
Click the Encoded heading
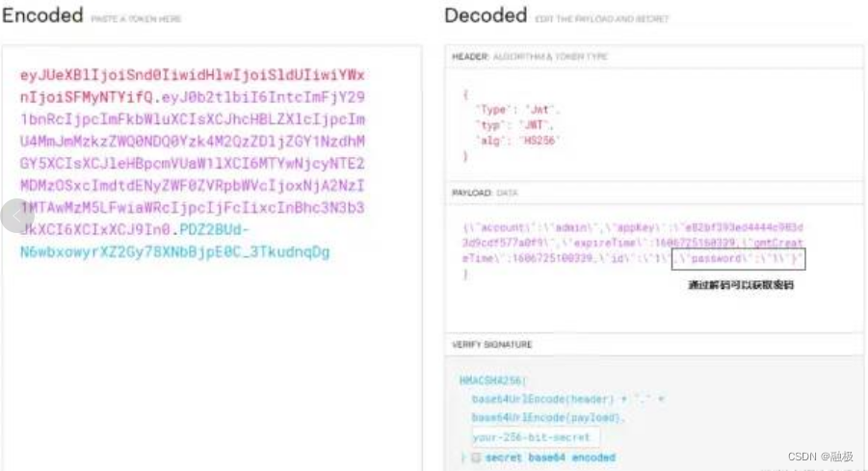pos(42,15)
